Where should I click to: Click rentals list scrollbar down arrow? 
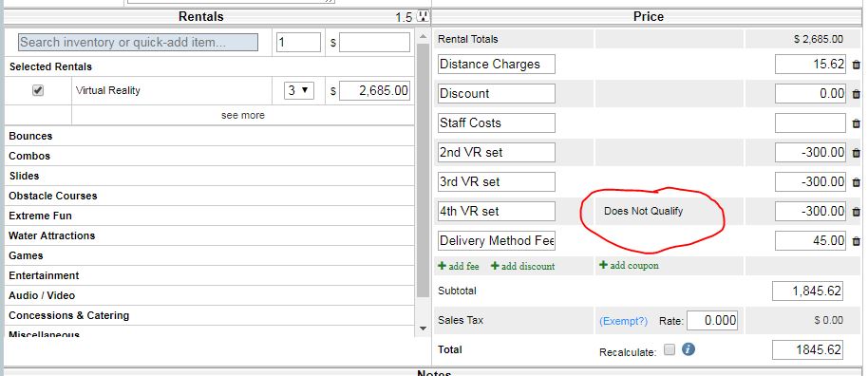coord(423,329)
